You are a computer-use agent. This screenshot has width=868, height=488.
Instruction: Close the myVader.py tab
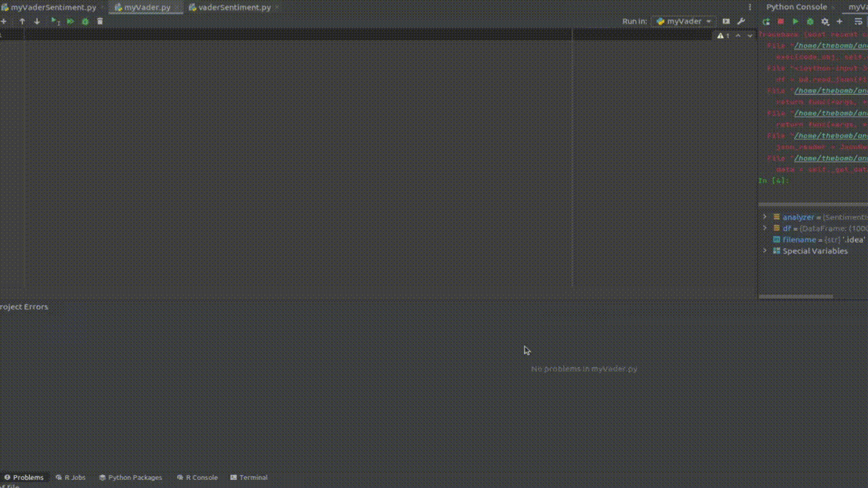[x=178, y=7]
